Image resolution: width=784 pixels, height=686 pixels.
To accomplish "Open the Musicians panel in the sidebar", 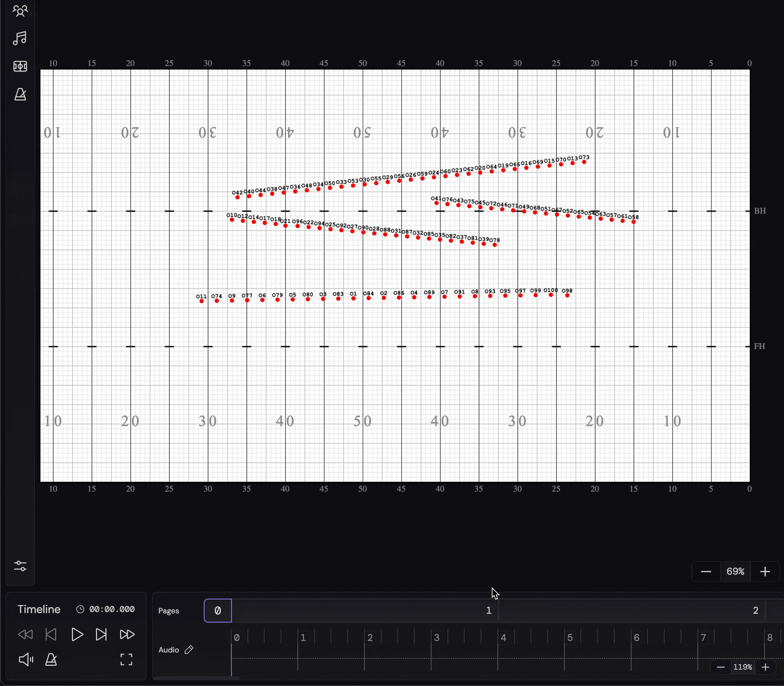I will pos(20,11).
